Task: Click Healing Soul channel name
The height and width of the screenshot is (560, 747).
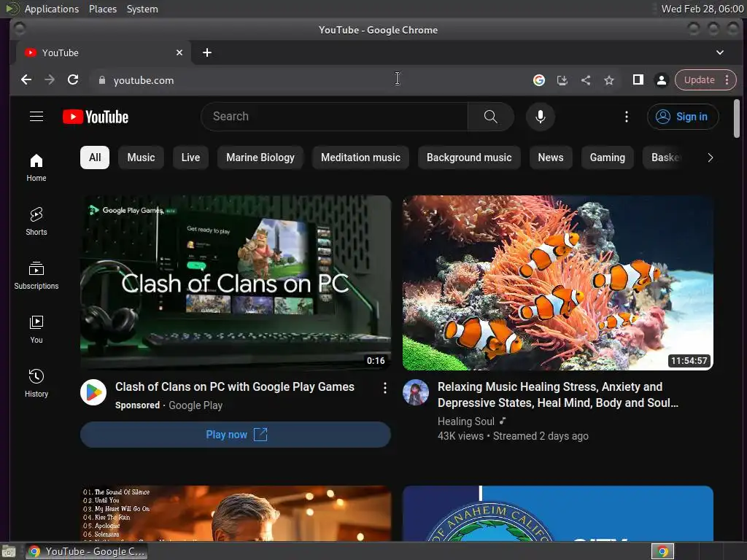Action: point(466,421)
